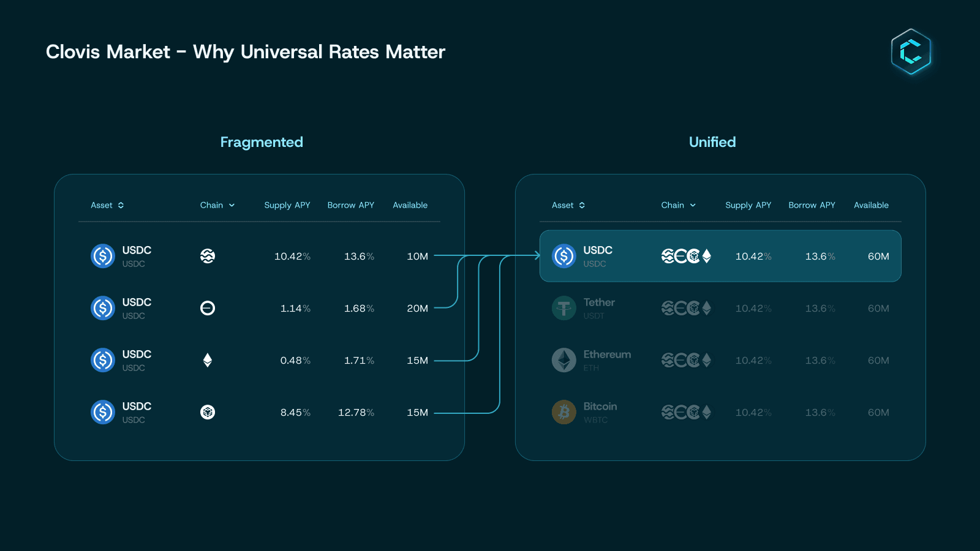Click the Ethereum asset icon in the Unified table
Image resolution: width=980 pixels, height=551 pixels.
[x=564, y=360]
